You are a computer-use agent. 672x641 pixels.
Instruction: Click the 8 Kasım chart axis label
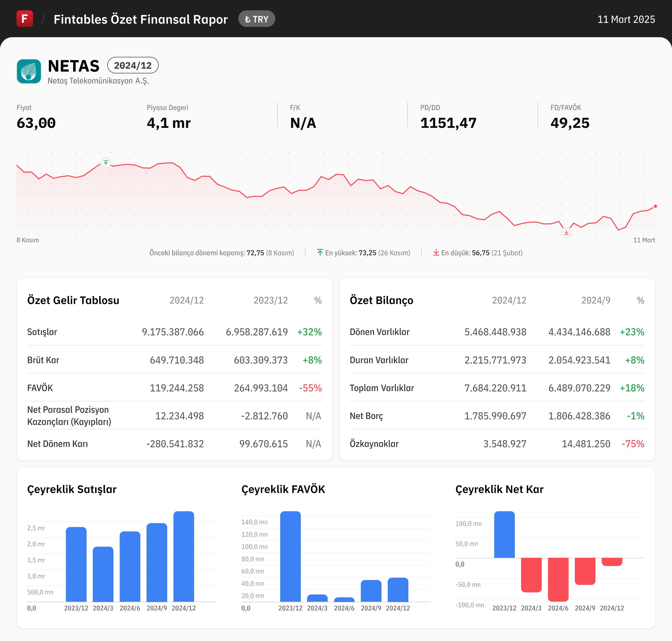(28, 240)
